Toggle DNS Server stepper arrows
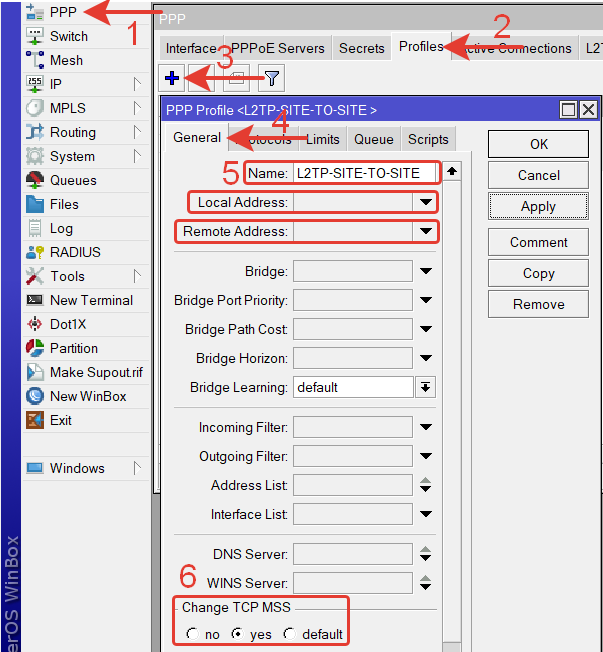Image resolution: width=603 pixels, height=652 pixels. click(425, 554)
